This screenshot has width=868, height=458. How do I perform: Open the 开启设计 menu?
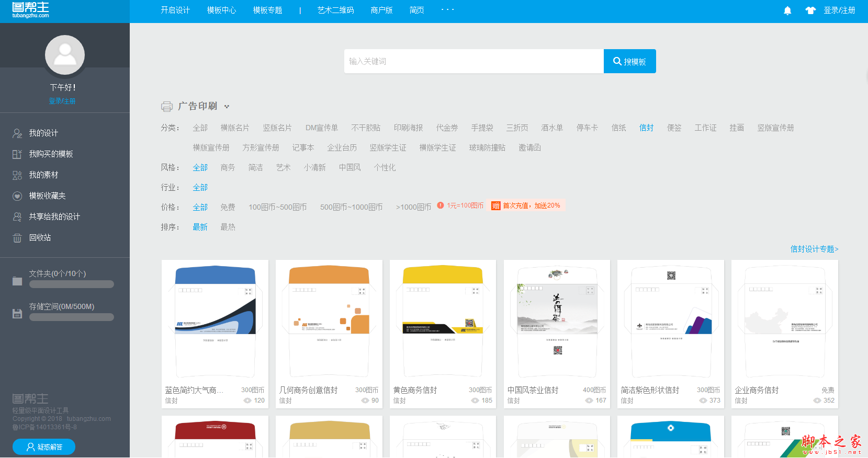[175, 10]
